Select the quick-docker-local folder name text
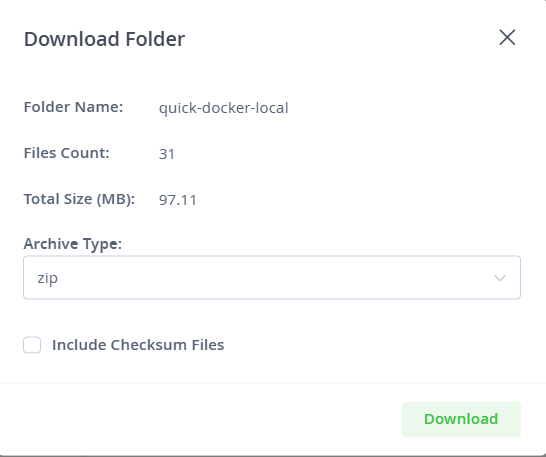The height and width of the screenshot is (457, 546). click(224, 108)
